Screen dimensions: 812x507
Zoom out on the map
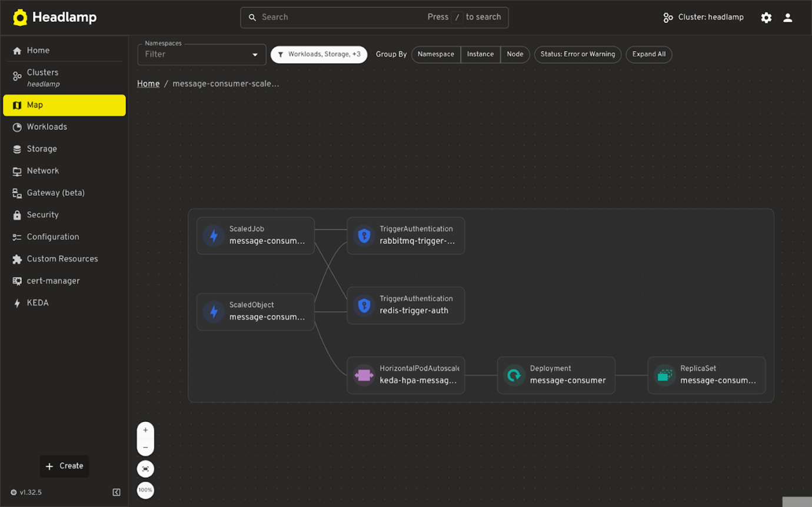click(145, 448)
